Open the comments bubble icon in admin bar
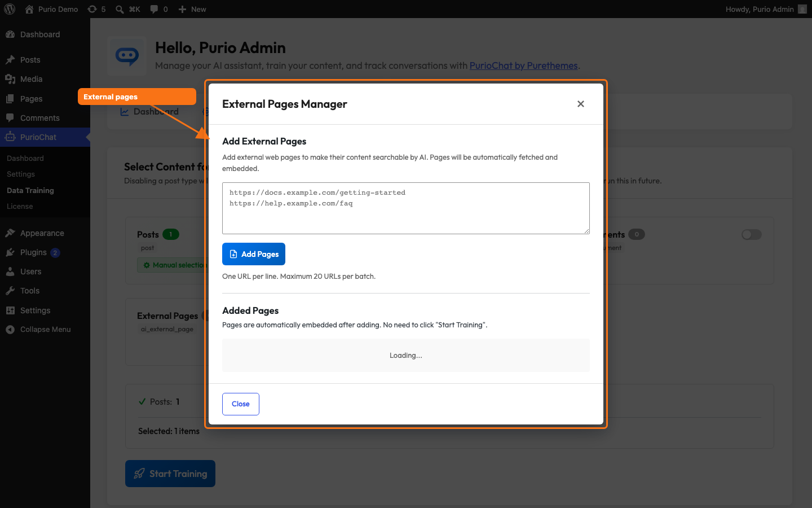The image size is (812, 508). coord(159,9)
